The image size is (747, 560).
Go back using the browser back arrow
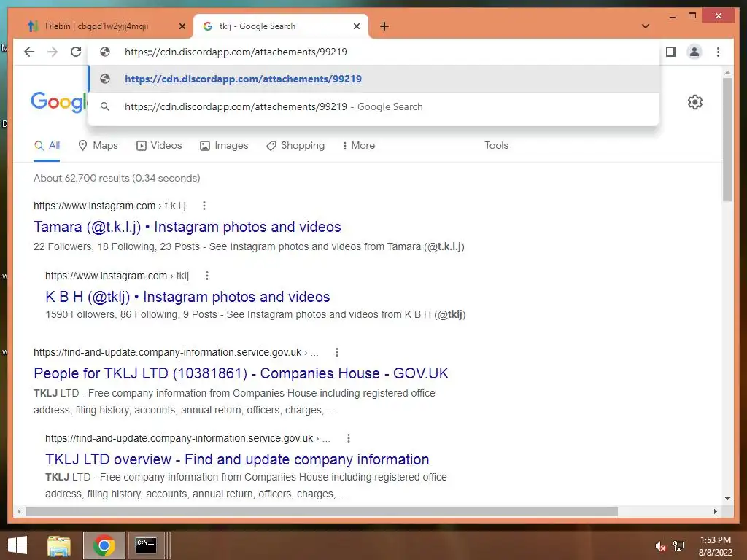[x=29, y=52]
